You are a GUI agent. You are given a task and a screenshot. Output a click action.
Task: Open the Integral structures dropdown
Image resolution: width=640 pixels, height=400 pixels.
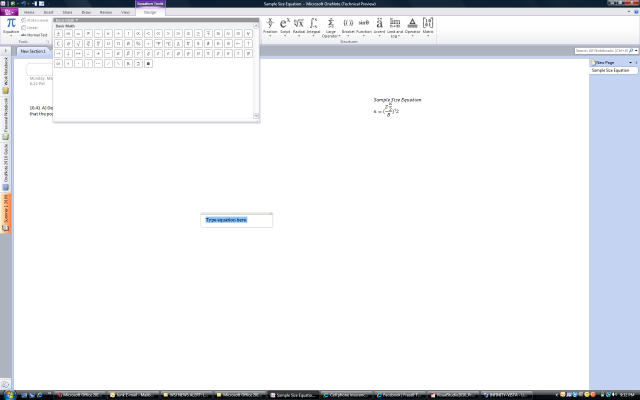pyautogui.click(x=313, y=27)
